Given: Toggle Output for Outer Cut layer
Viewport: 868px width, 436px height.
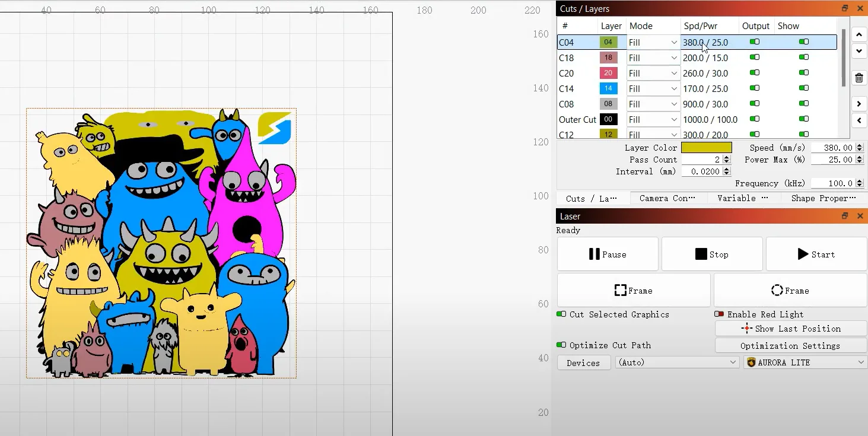Looking at the screenshot, I should 755,119.
